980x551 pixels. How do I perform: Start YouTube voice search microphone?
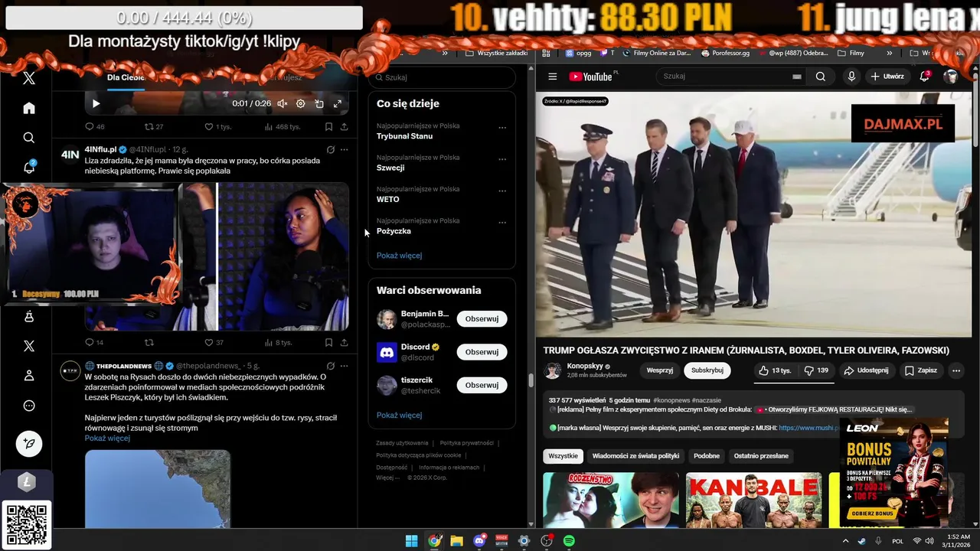point(851,77)
